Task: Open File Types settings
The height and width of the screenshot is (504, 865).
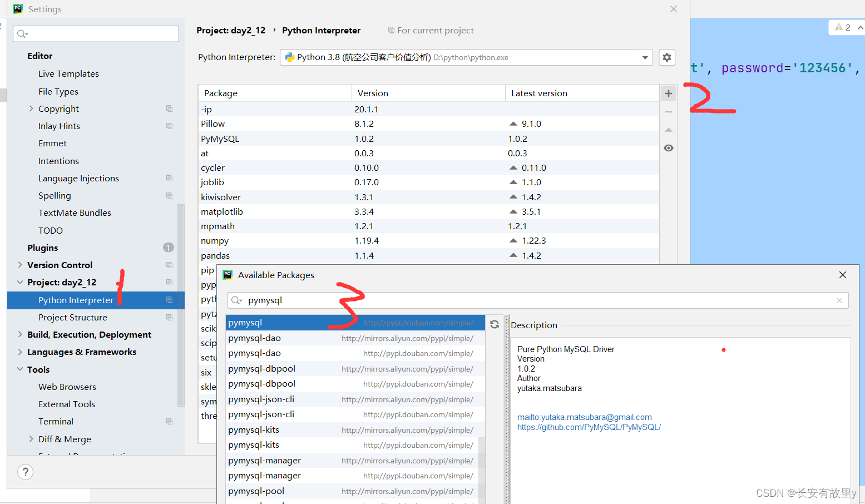Action: (58, 91)
